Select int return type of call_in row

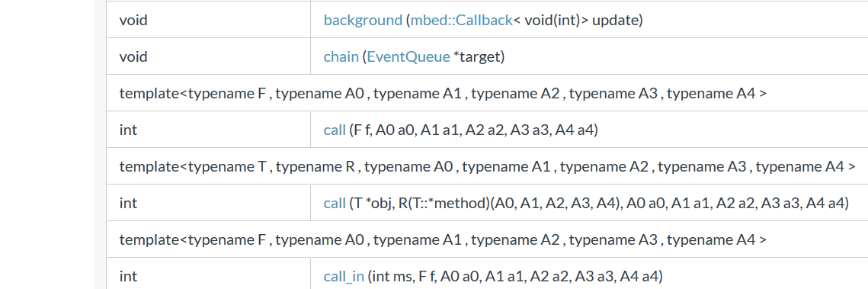tap(128, 276)
